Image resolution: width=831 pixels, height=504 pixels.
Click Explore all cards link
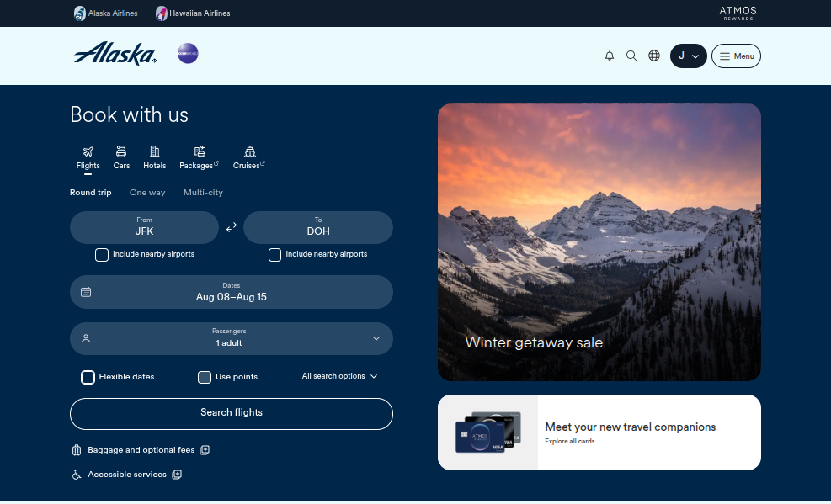tap(570, 441)
